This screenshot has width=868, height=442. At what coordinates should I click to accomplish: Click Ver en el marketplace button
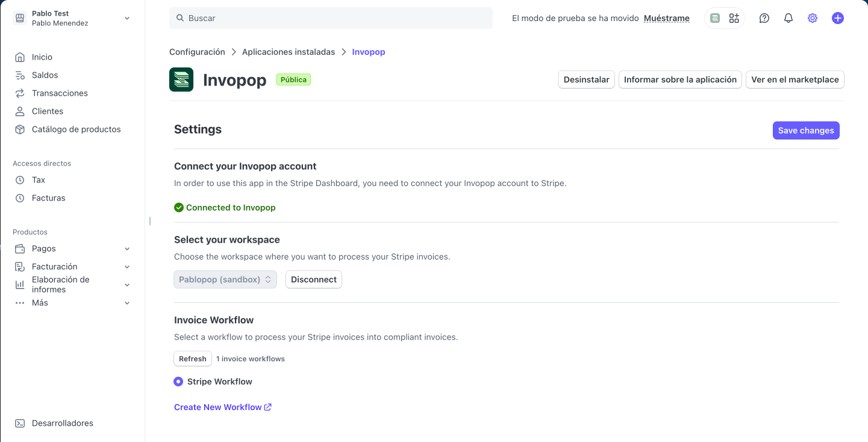(x=795, y=79)
